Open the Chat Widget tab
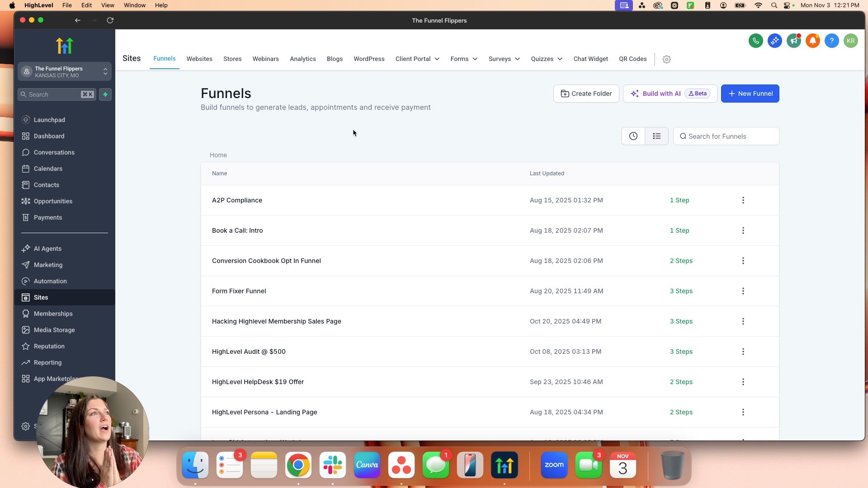This screenshot has height=488, width=868. 590,59
